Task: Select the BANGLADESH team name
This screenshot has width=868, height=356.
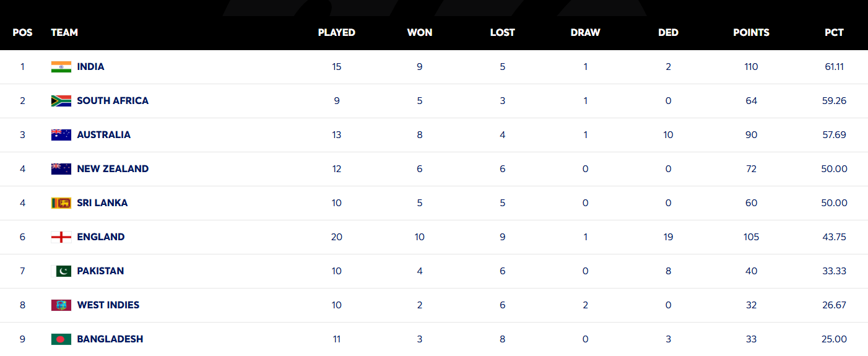Action: (x=110, y=339)
